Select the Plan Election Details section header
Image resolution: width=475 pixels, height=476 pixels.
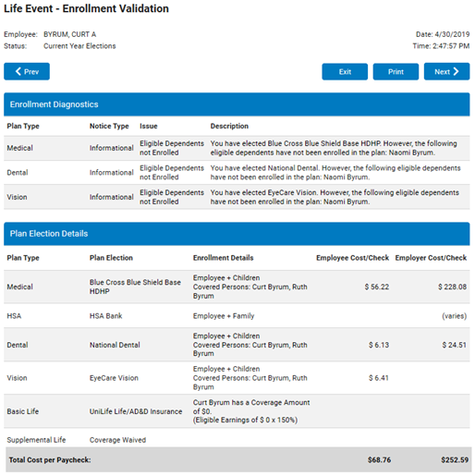(x=237, y=234)
